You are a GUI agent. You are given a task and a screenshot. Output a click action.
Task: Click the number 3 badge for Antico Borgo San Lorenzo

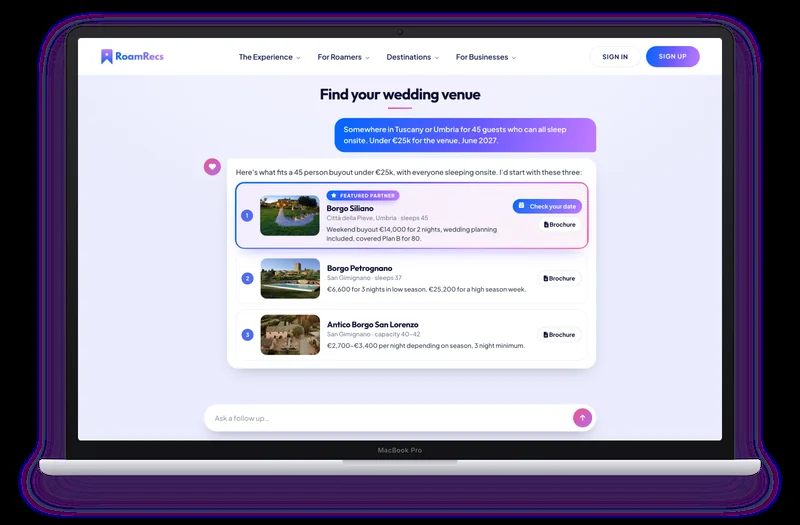247,335
